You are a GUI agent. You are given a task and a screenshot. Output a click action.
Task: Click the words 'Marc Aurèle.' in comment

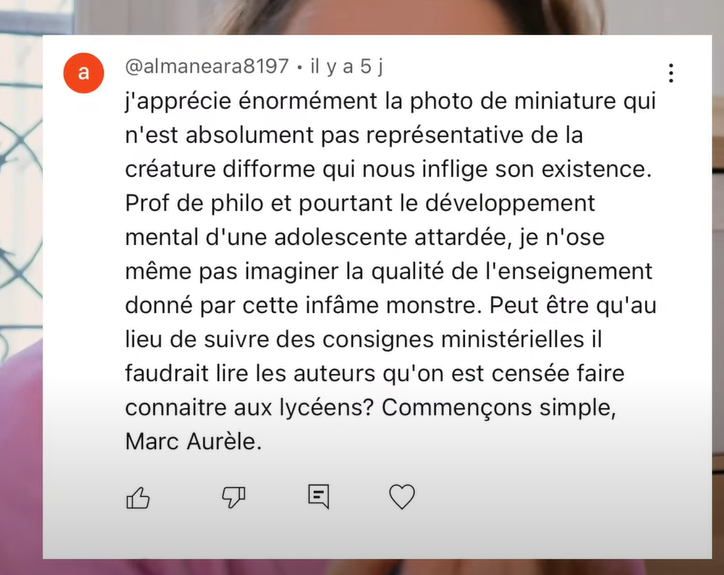(x=193, y=442)
